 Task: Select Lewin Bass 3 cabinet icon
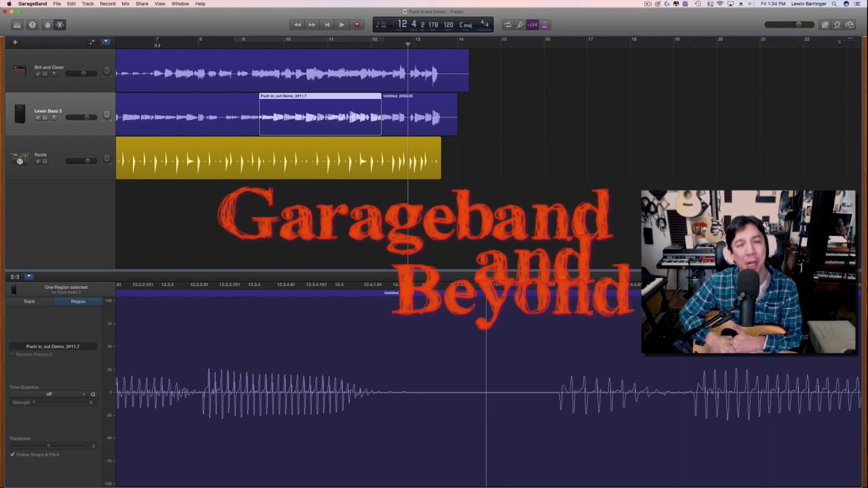[20, 114]
